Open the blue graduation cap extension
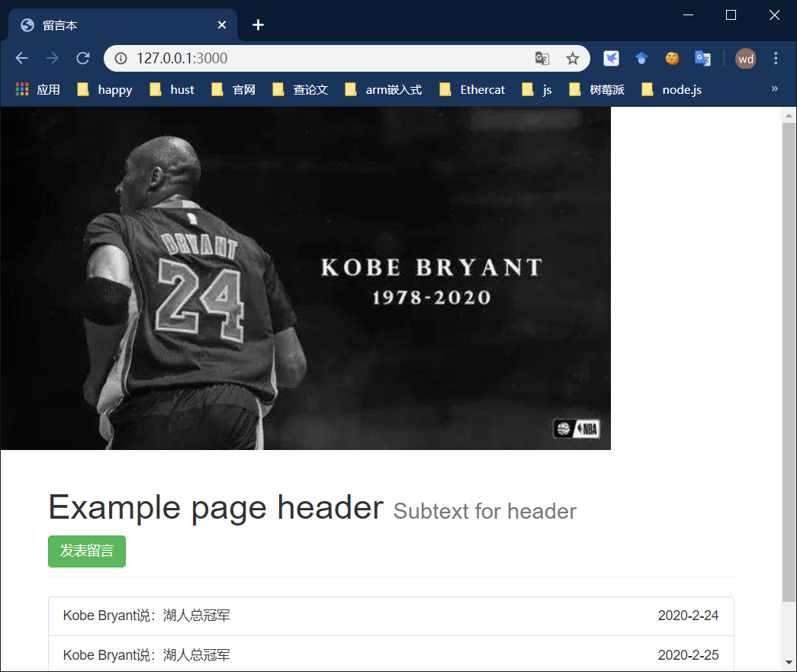The width and height of the screenshot is (797, 672). pos(641,59)
